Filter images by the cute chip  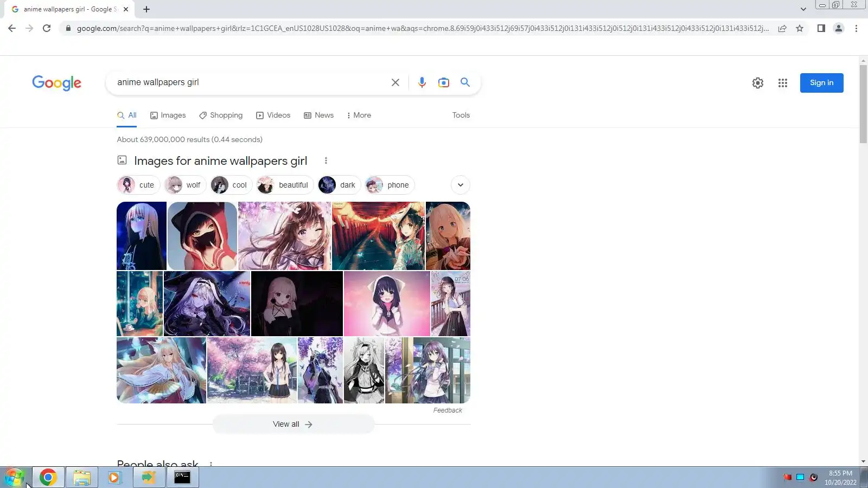pyautogui.click(x=138, y=185)
